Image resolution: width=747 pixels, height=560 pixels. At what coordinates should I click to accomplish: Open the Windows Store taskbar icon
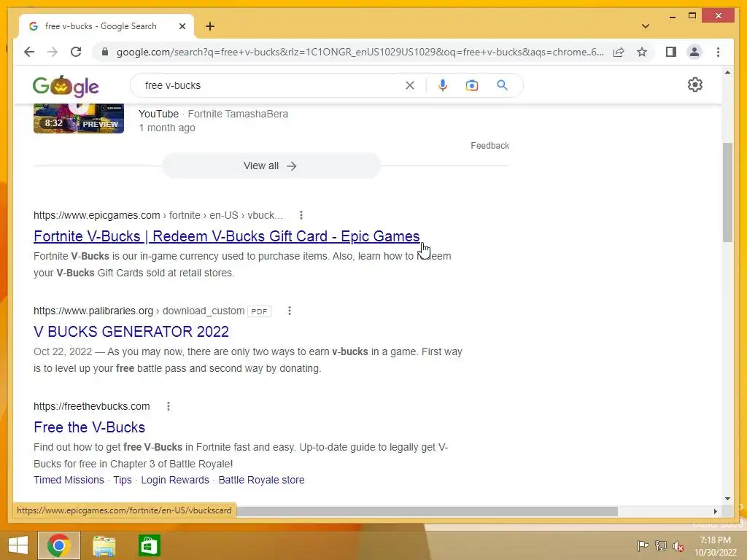pos(149,545)
